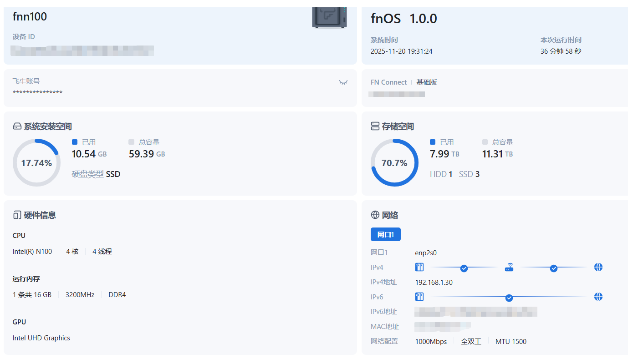This screenshot has width=628, height=364.
Task: Click the internet globe icon in the IPv4 row
Action: click(x=598, y=267)
